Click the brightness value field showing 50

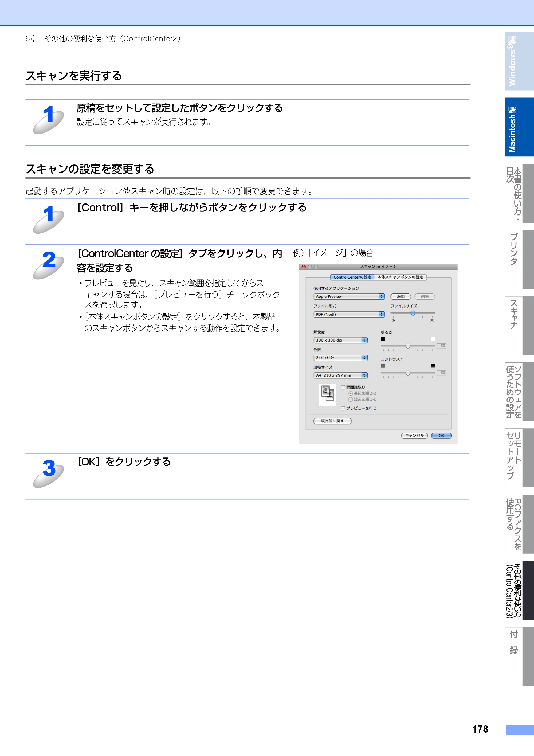(x=441, y=346)
